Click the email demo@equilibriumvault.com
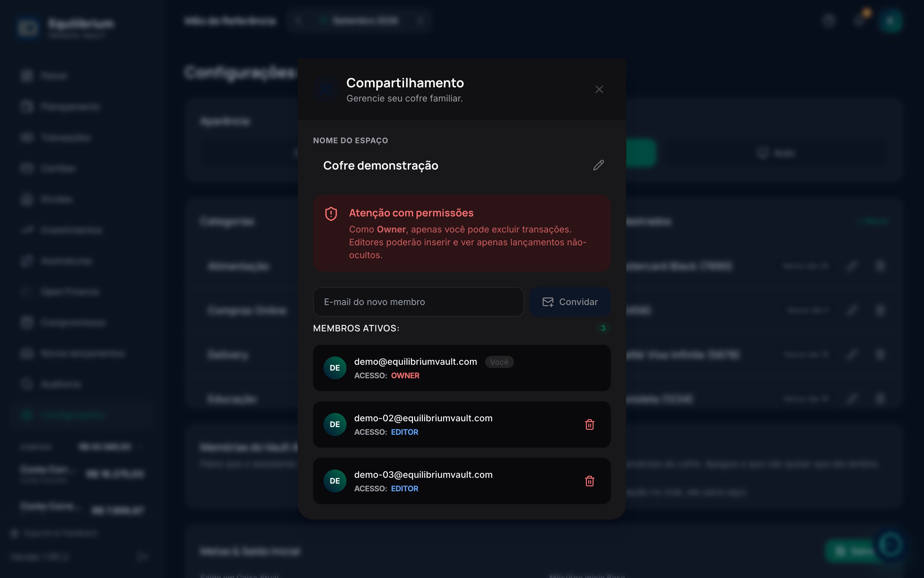Viewport: 924px width, 578px height. (x=415, y=362)
